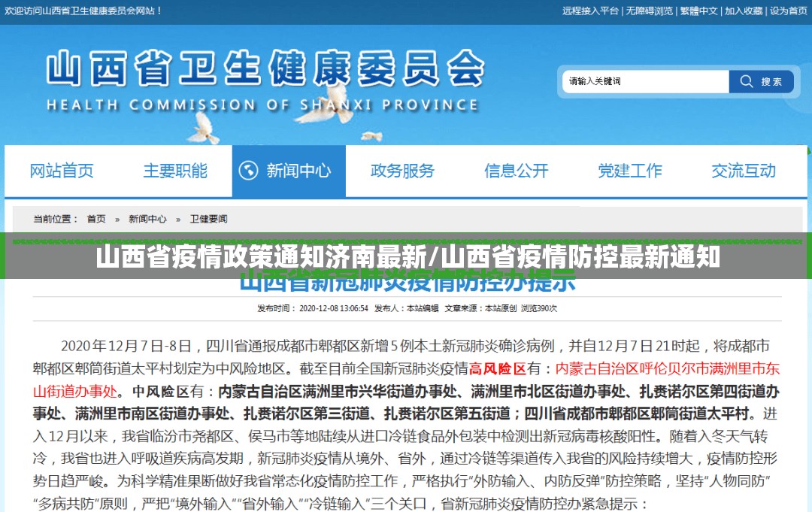Select the 信息公开 navigation tab
The width and height of the screenshot is (812, 512).
point(516,171)
